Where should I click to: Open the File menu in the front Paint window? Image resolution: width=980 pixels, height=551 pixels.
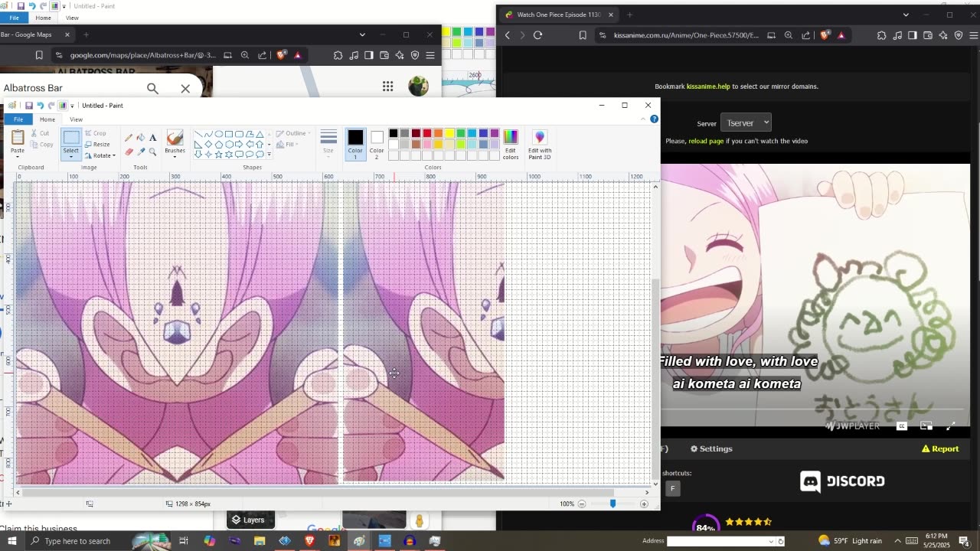18,119
